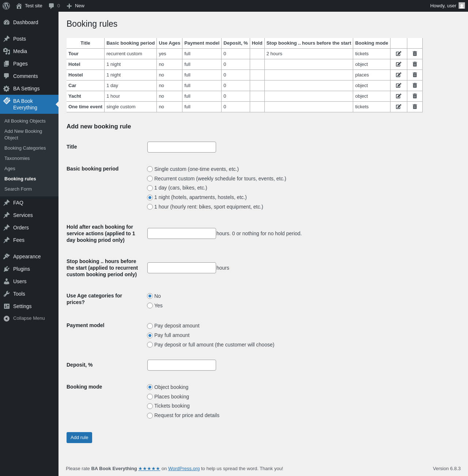Screen dimensions: 468x476
Task: Click 'Version 6.8.3' footer text
Action: 447,469
